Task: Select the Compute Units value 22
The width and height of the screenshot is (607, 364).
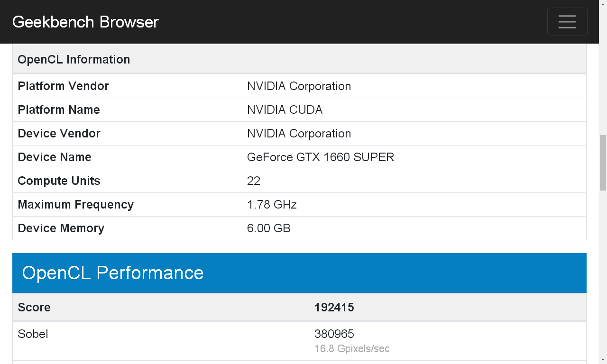Action: (254, 181)
